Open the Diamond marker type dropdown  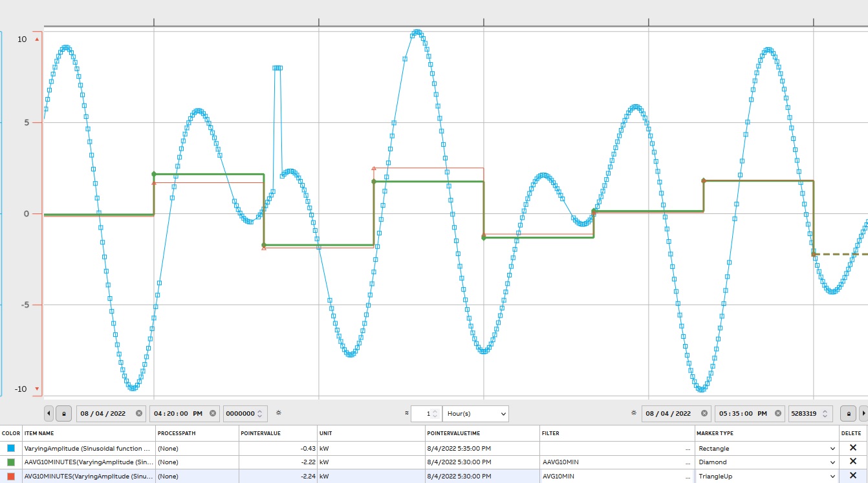766,462
